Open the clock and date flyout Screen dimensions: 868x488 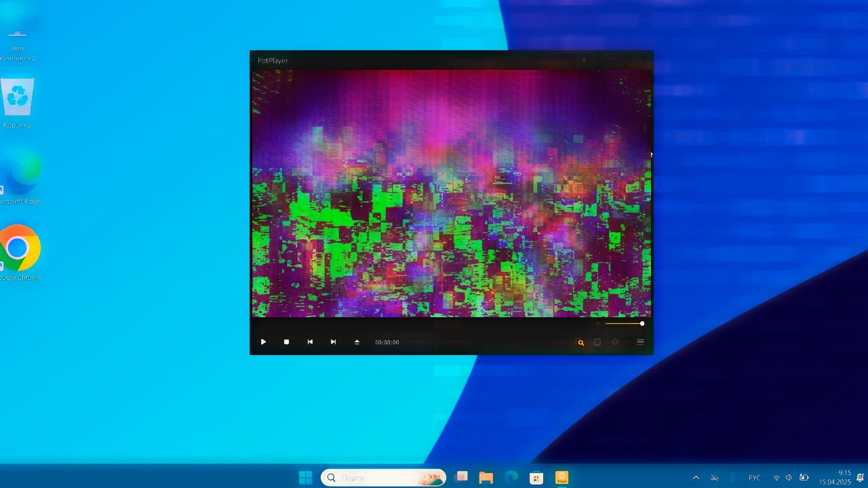pos(835,478)
